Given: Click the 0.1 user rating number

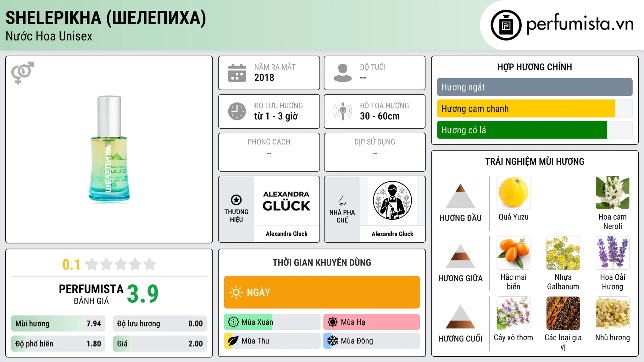Looking at the screenshot, I should (71, 265).
